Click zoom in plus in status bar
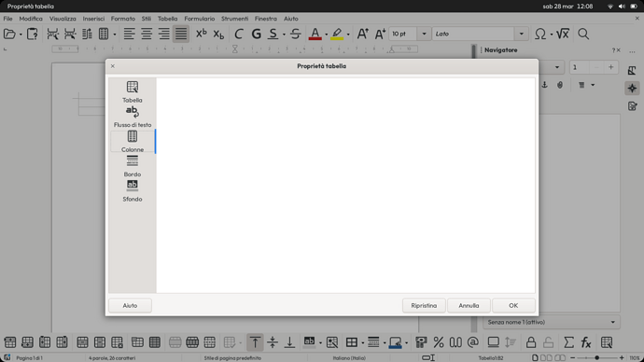The width and height of the screenshot is (644, 362). pyautogui.click(x=622, y=358)
